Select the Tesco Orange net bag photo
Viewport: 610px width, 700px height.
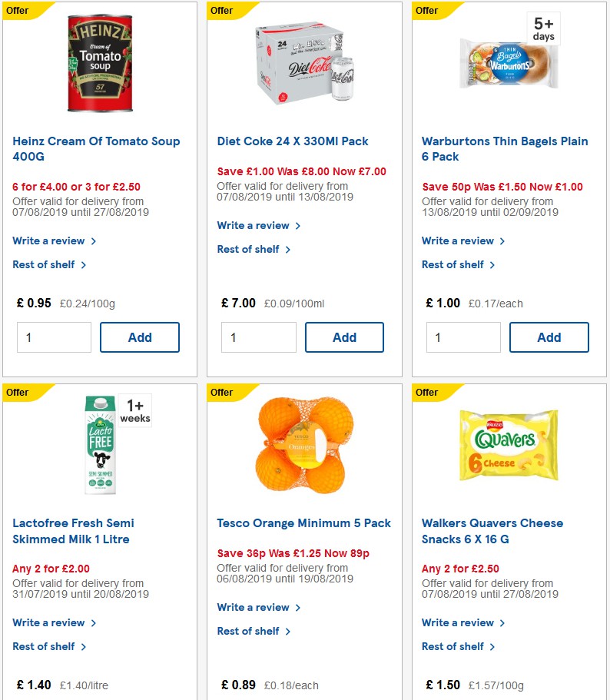(x=303, y=444)
